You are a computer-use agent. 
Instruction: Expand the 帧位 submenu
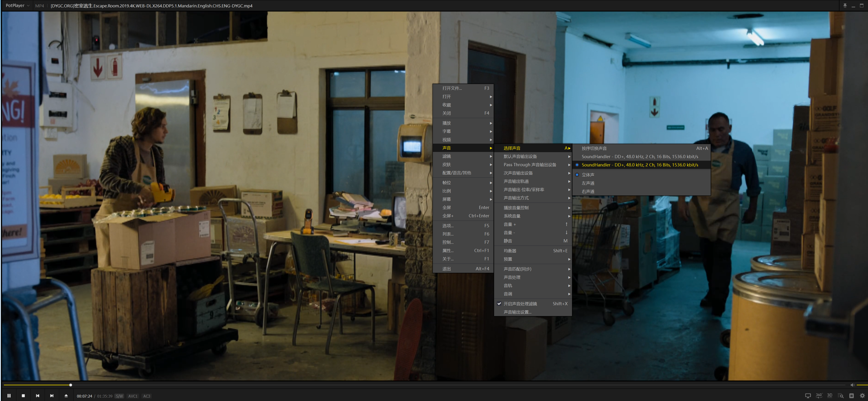coord(464,183)
